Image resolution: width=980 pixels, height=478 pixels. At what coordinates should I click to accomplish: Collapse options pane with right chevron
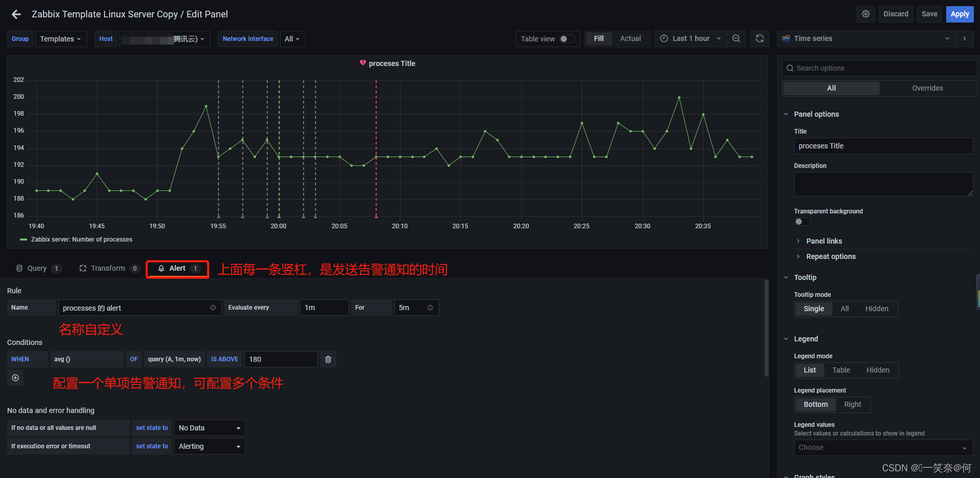click(965, 38)
